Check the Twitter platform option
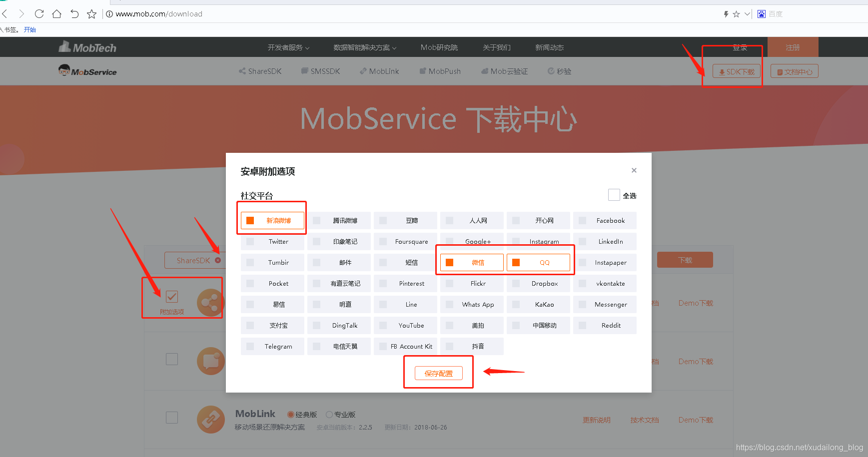The width and height of the screenshot is (868, 457). point(272,241)
